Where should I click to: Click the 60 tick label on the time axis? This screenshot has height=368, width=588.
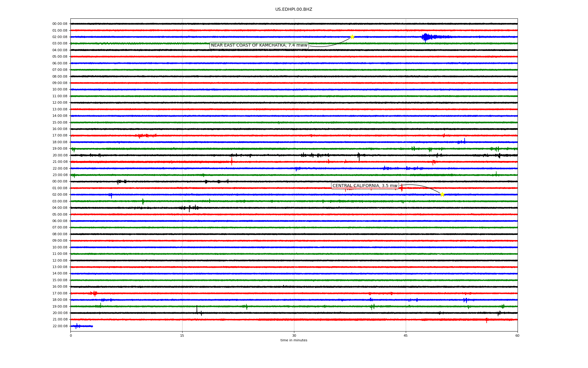click(x=517, y=335)
